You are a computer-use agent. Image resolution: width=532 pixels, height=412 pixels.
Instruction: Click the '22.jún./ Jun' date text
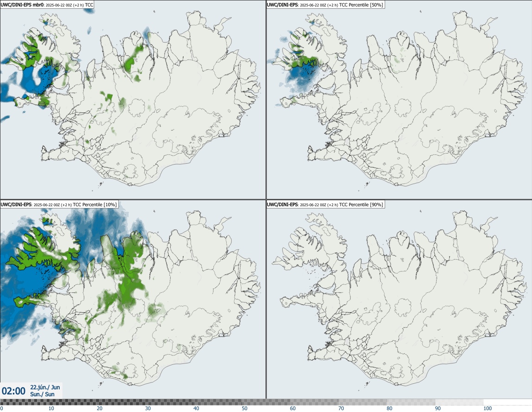(45, 387)
